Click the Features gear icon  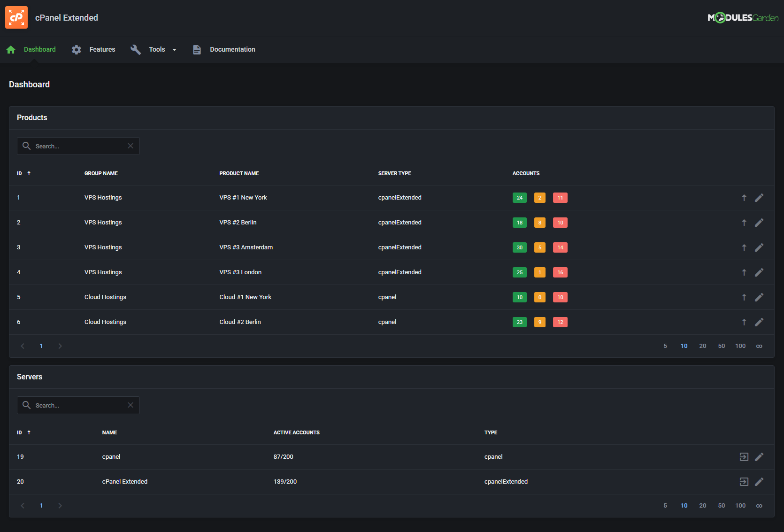[77, 49]
